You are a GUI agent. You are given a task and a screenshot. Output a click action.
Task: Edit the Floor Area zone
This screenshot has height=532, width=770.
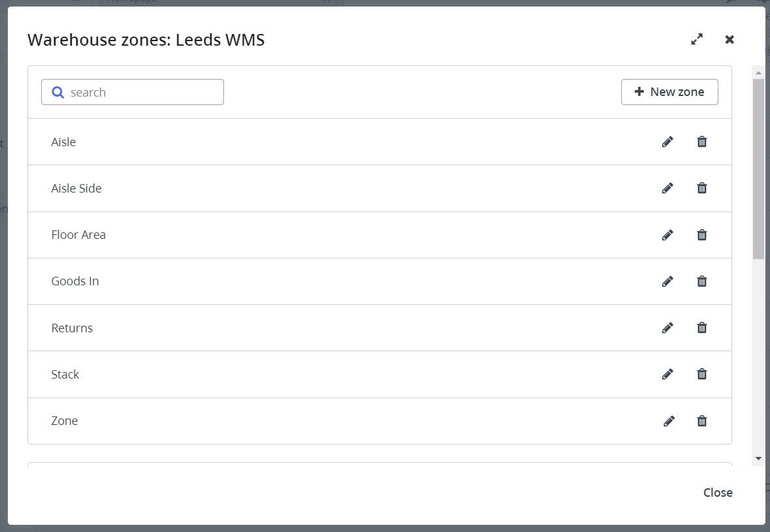coord(667,235)
